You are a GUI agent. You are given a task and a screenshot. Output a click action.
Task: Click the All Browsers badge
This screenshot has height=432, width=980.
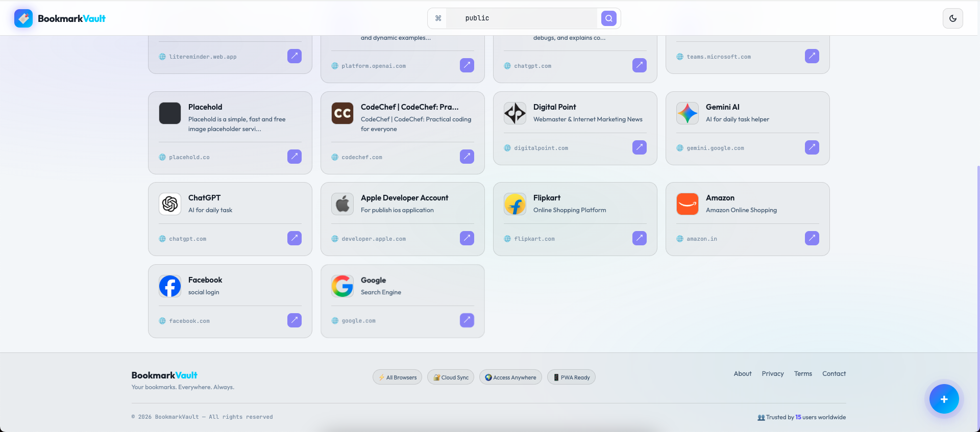click(x=398, y=377)
